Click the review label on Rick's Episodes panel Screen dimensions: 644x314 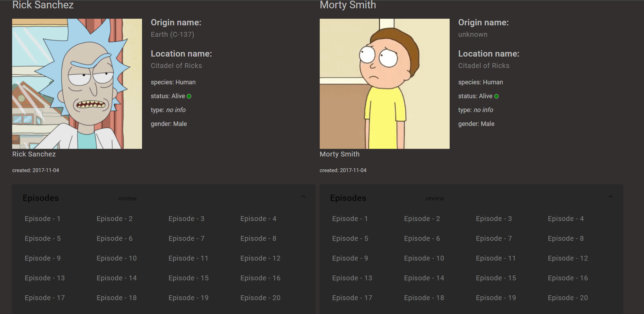click(x=127, y=198)
